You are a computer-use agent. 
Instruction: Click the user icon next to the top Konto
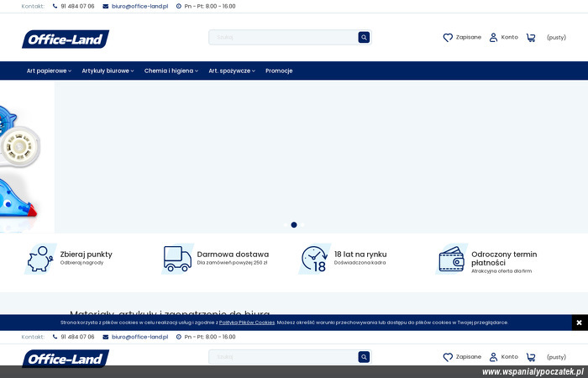coord(494,37)
